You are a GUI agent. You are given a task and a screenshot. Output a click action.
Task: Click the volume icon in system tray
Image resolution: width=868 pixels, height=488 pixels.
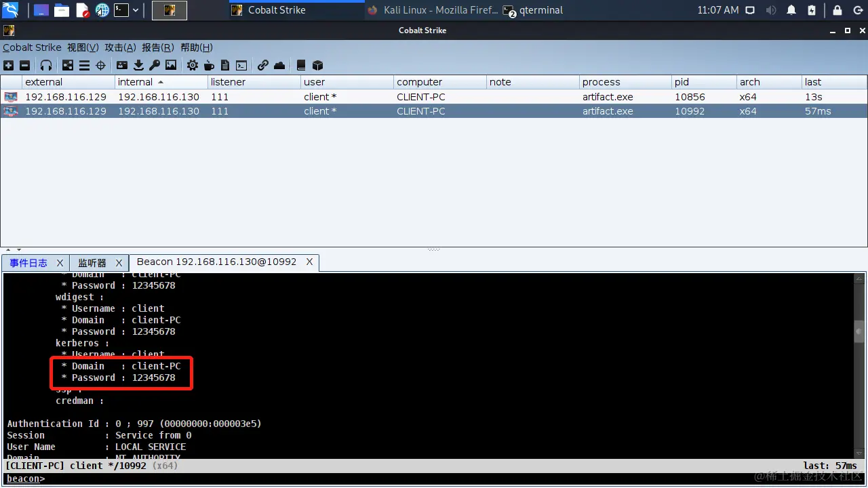(771, 10)
